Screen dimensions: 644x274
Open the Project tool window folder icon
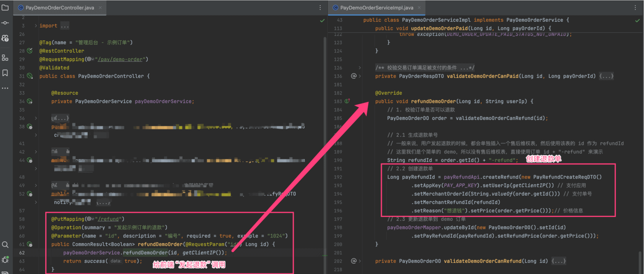click(5, 7)
